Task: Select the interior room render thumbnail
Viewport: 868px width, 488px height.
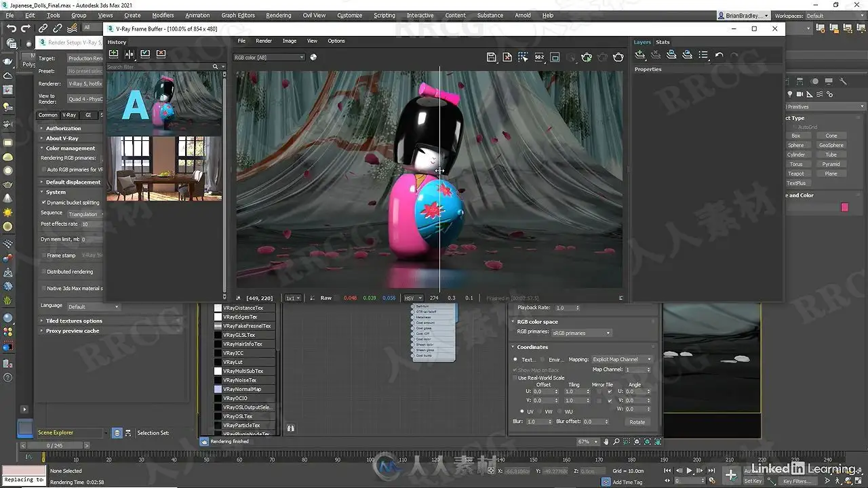Action: pos(164,168)
